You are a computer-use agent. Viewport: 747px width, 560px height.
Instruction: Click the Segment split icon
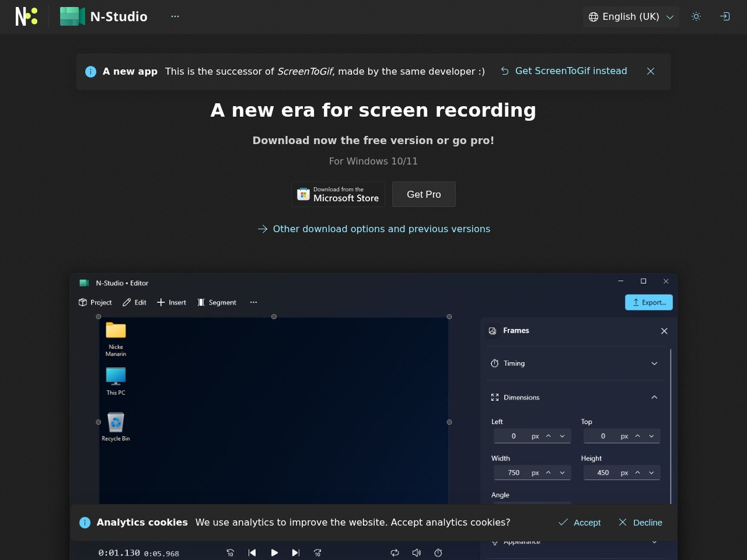click(201, 302)
